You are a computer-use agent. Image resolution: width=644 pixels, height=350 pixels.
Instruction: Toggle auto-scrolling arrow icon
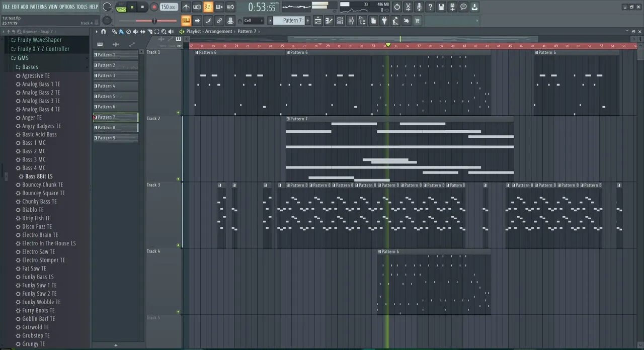[197, 21]
